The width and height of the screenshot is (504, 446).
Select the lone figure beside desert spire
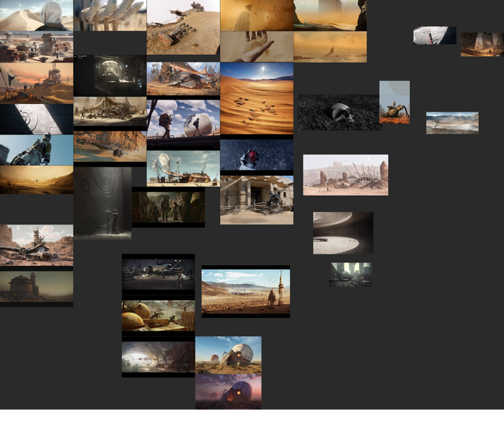(246, 292)
